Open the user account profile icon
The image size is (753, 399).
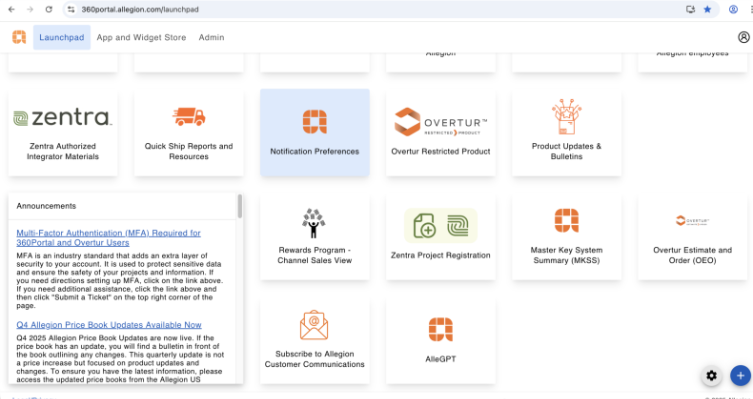click(x=743, y=37)
